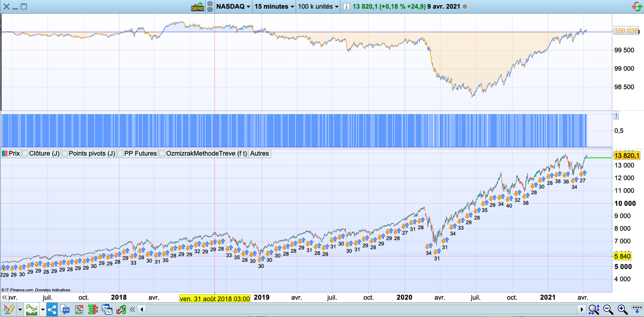Open the order book icon
644x317 pixels.
point(93,309)
